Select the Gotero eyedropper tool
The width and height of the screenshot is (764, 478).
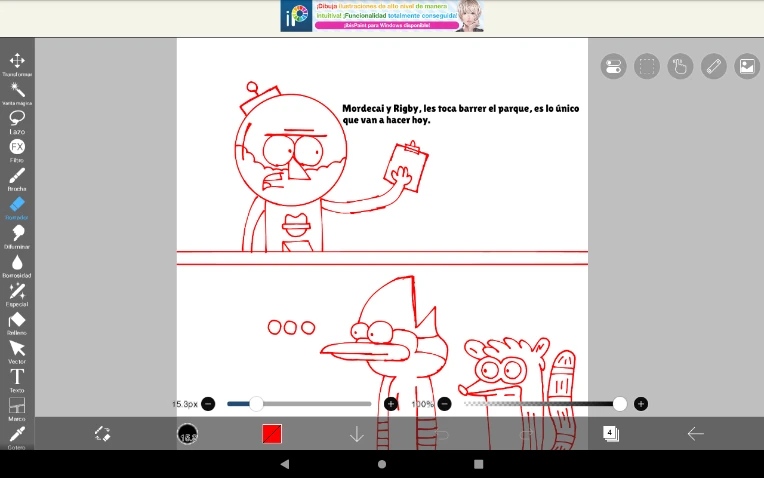17,438
